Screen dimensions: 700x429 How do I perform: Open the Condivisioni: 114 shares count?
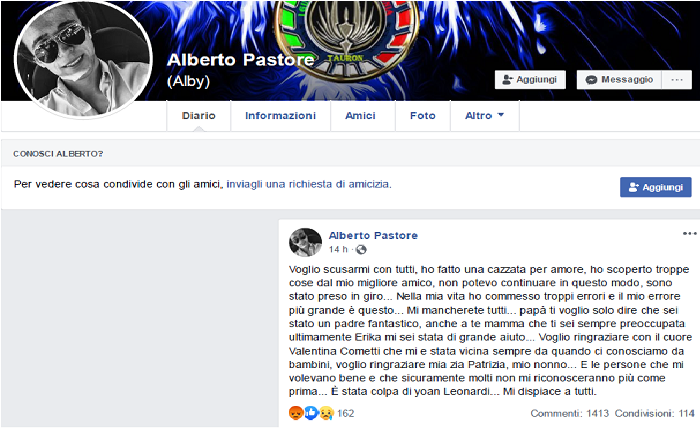654,413
